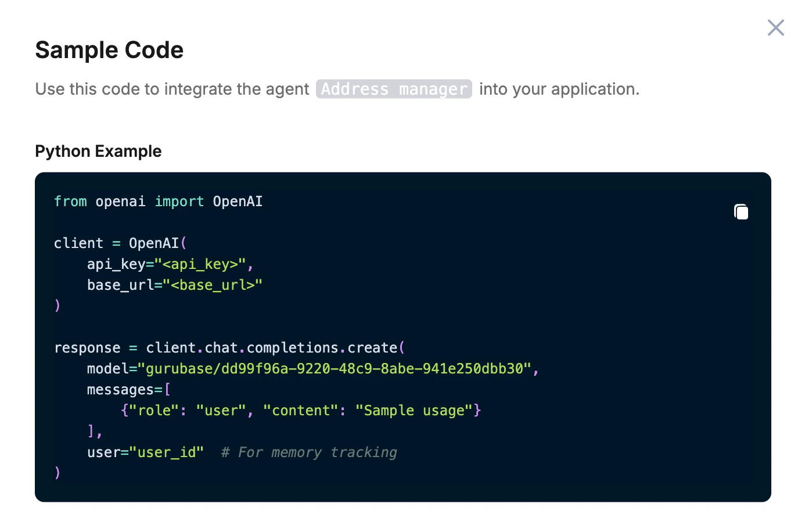Copy the Python example code
805x532 pixels.
point(741,211)
